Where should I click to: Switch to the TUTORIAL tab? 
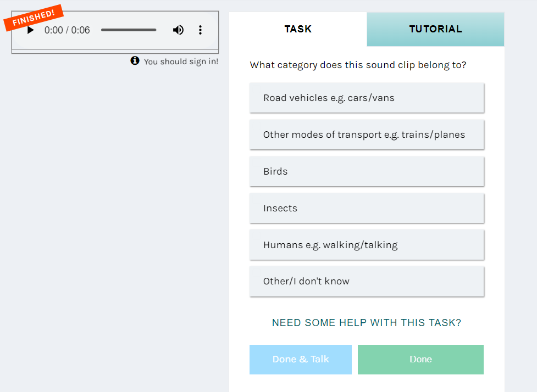pyautogui.click(x=435, y=29)
